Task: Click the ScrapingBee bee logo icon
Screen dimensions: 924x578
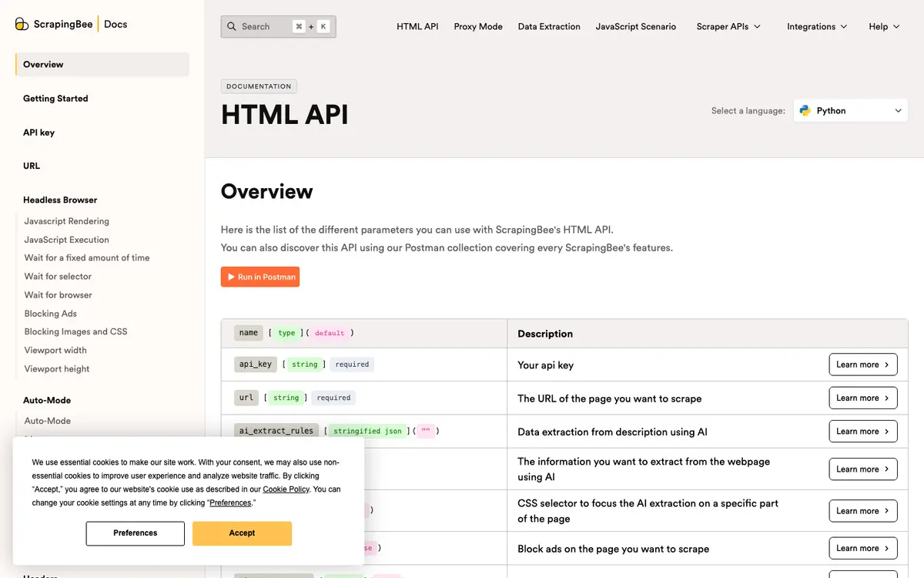Action: 22,25
